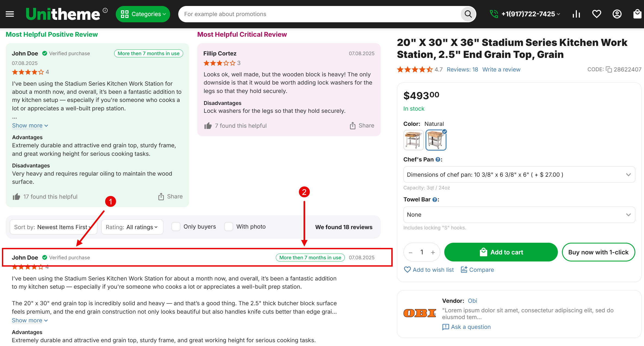The width and height of the screenshot is (644, 346).
Task: Click the search input field
Action: coord(321,14)
